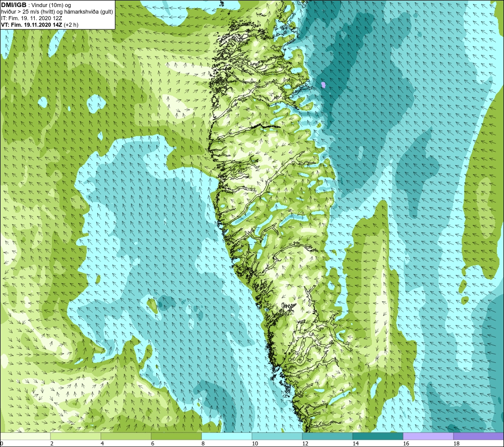Image resolution: width=504 pixels, height=447 pixels.
Task: Click the 'VT: Fim. 19.11.2020 14Z' line
Action: 40,25
